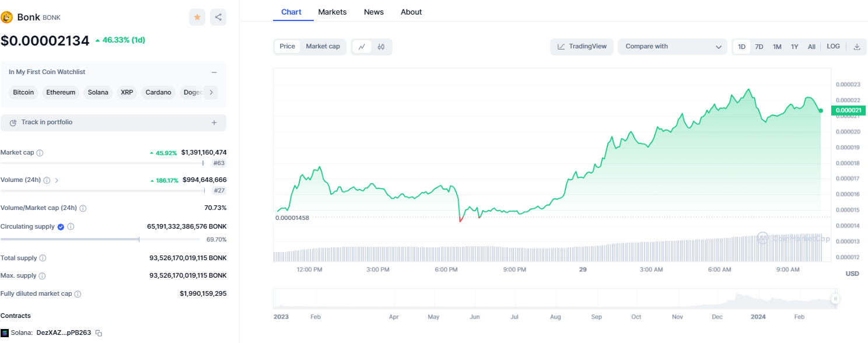Select the All time range

811,47
